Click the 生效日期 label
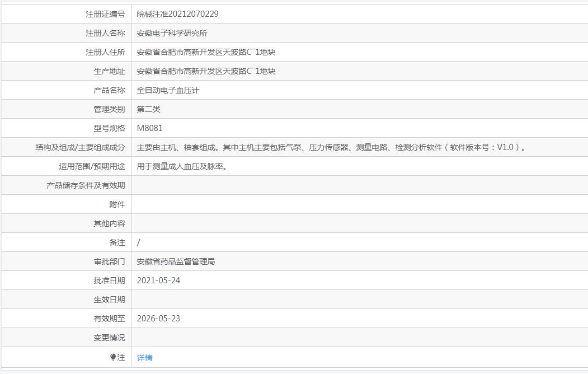Screen dimensions: 588x374 tap(109, 300)
